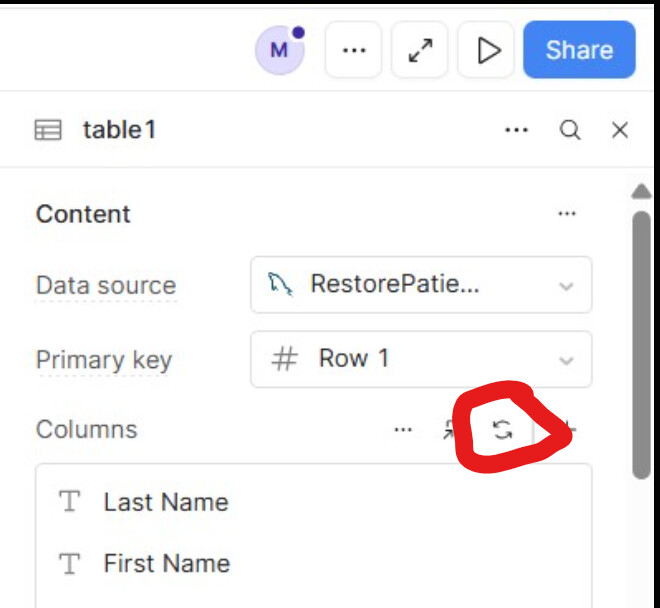The height and width of the screenshot is (608, 660).
Task: Click the M user avatar
Action: [x=280, y=50]
